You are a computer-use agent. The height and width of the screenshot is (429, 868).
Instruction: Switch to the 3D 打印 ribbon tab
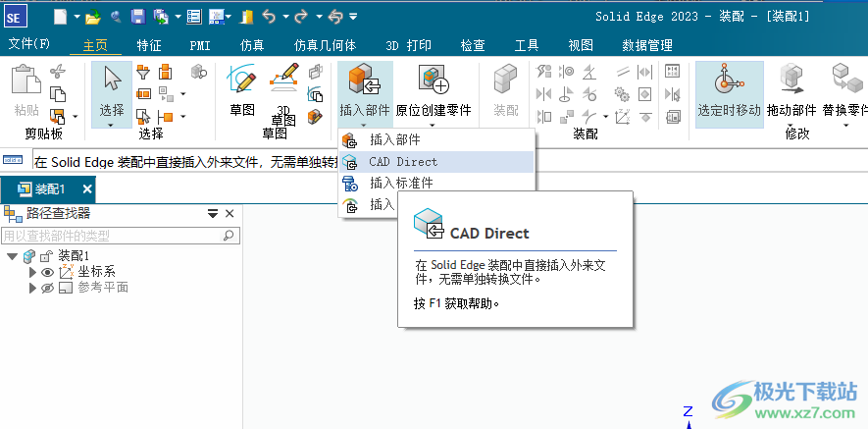[x=409, y=45]
